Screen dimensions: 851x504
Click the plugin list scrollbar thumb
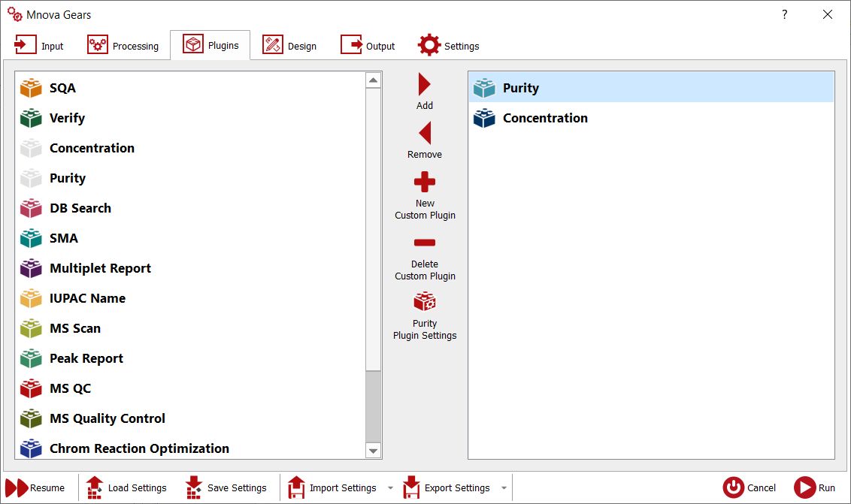(x=374, y=406)
